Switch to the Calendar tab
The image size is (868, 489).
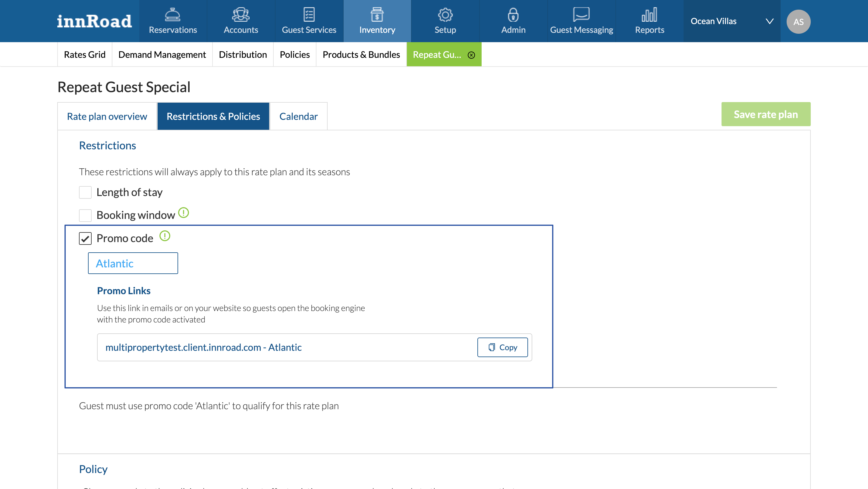298,116
